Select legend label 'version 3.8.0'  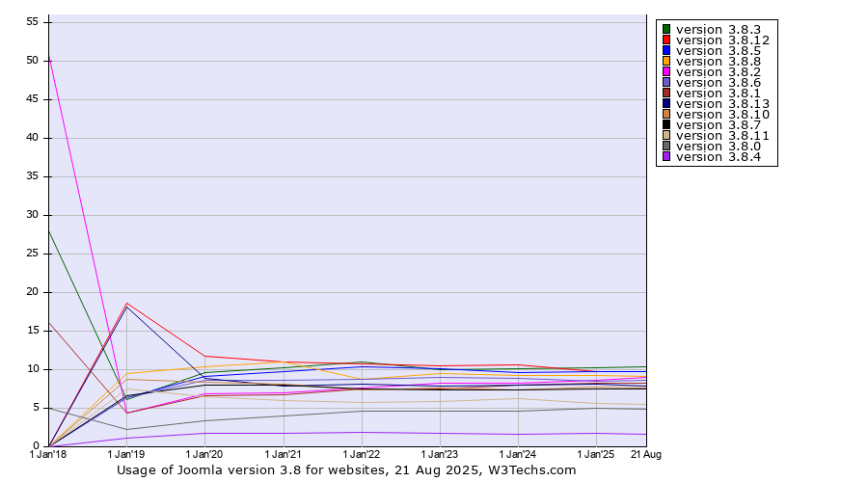[x=719, y=147]
